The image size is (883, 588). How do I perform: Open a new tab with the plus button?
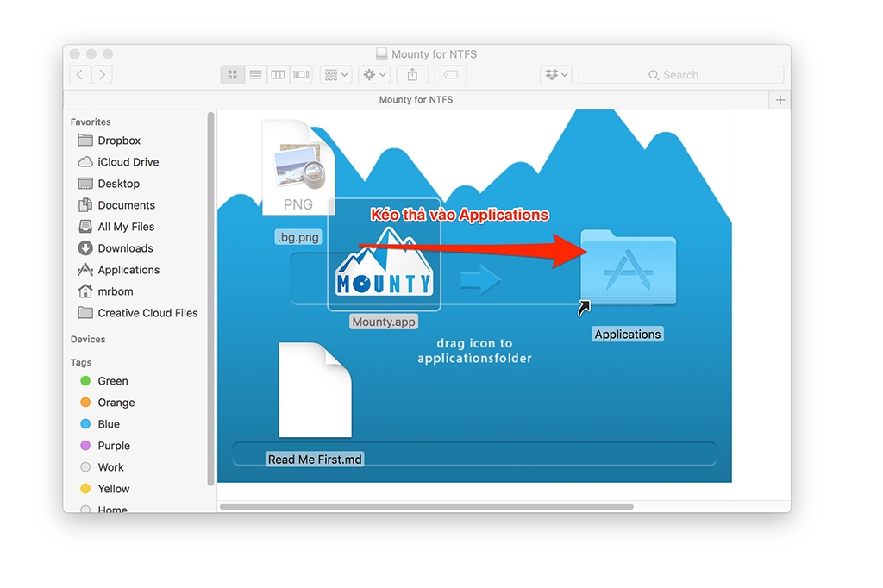tap(780, 99)
